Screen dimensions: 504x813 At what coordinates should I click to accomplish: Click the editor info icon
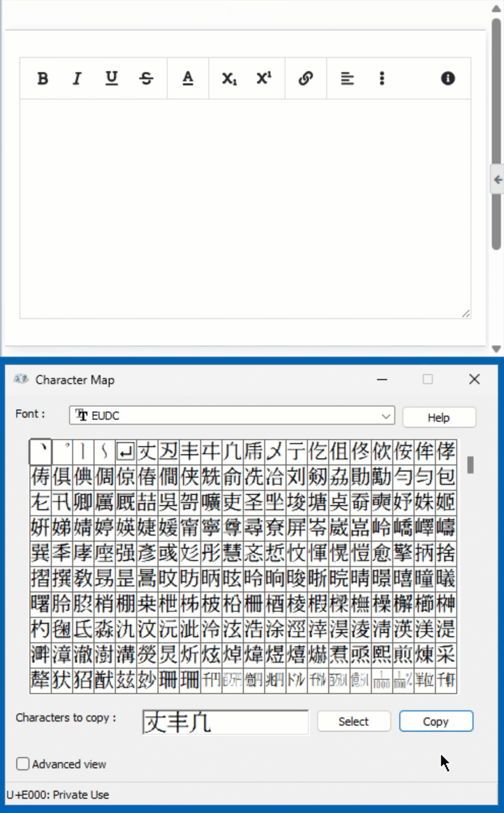coord(448,78)
